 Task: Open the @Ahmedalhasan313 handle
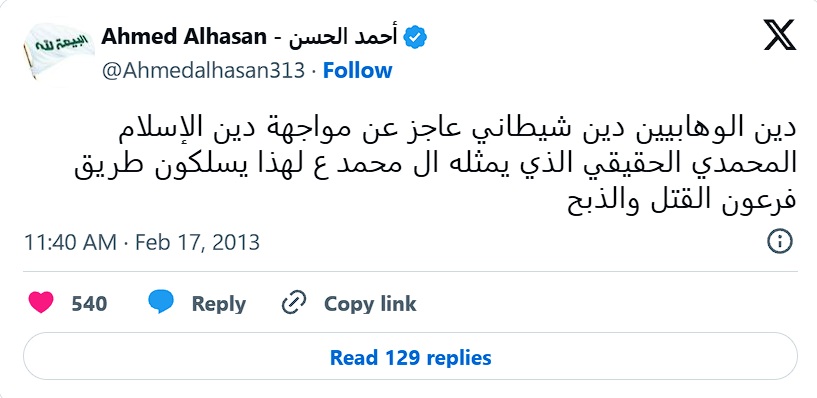(203, 70)
